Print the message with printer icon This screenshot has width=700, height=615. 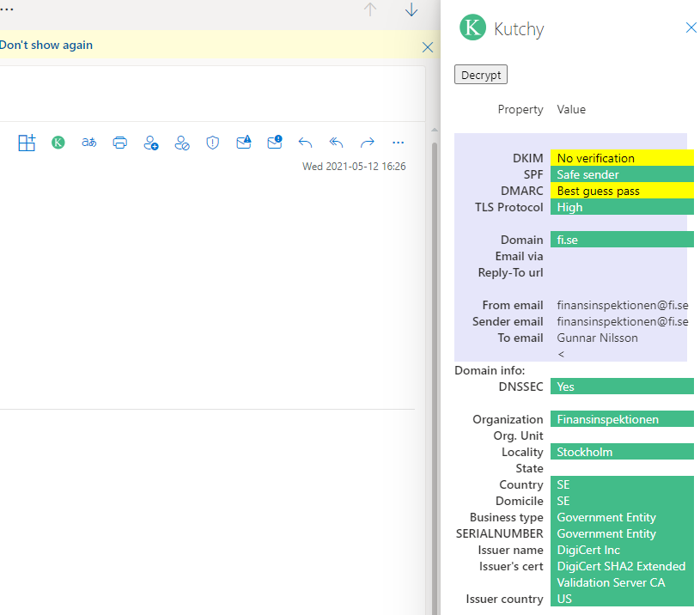119,143
